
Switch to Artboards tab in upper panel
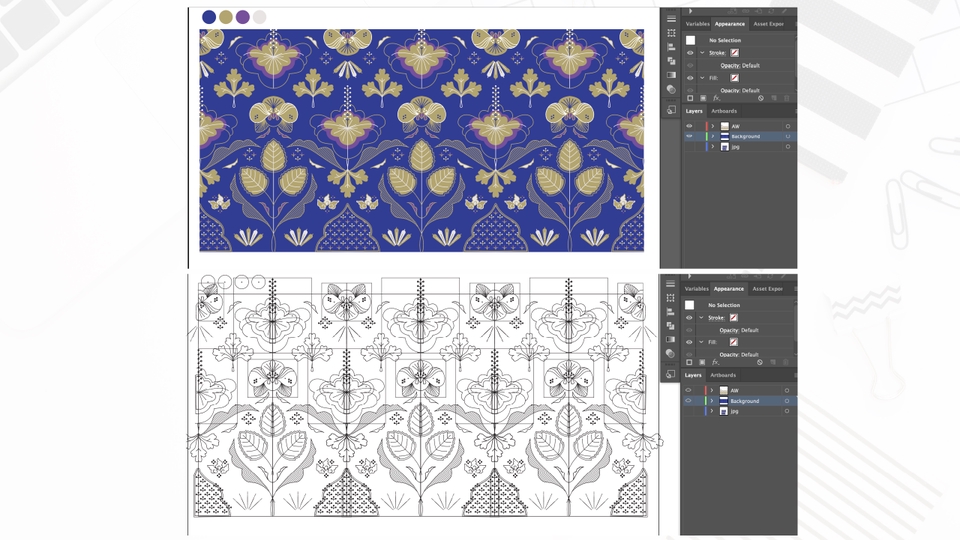[x=723, y=111]
